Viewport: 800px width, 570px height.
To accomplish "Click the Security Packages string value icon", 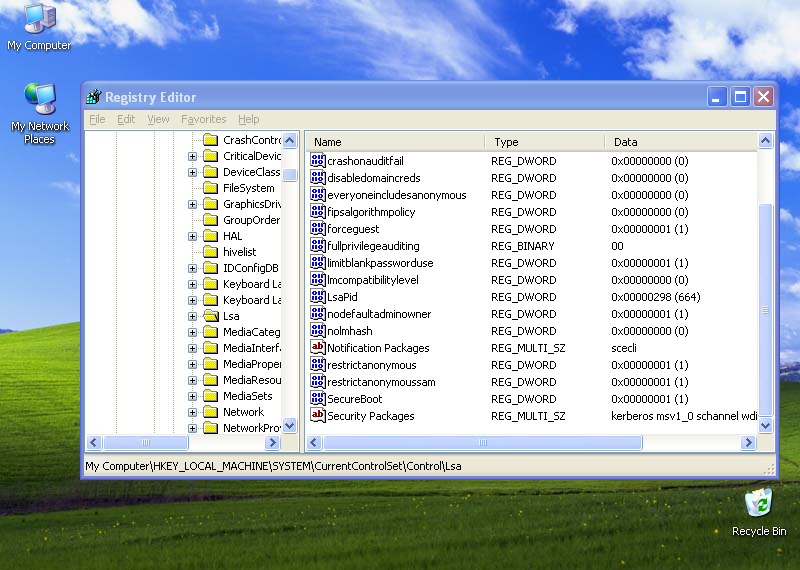I will (318, 416).
